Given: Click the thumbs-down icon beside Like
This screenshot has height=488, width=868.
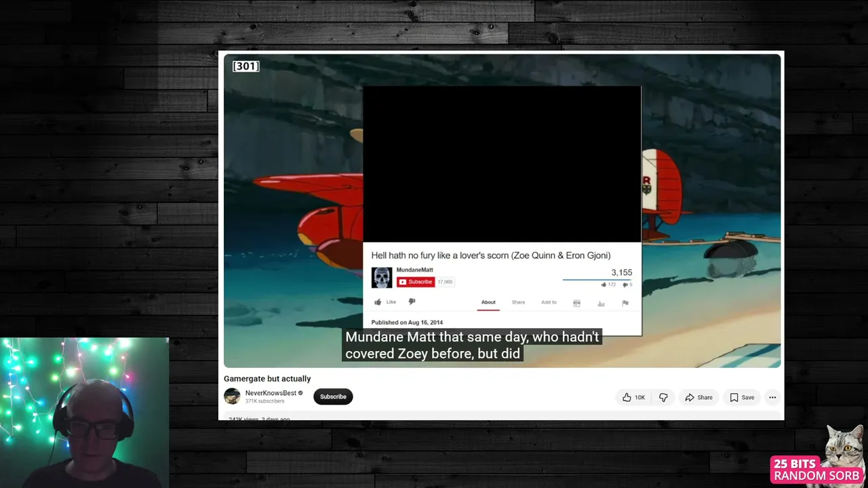Looking at the screenshot, I should click(412, 302).
